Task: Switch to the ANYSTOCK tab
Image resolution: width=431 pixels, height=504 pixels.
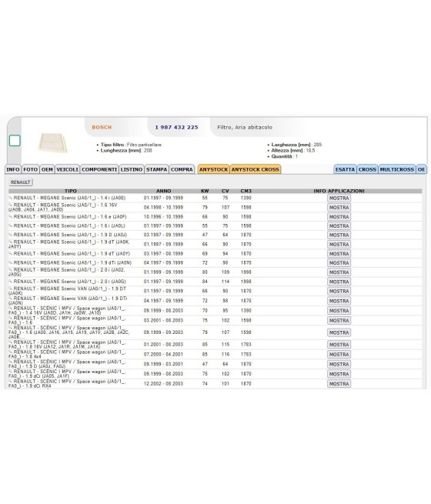Action: tap(213, 169)
